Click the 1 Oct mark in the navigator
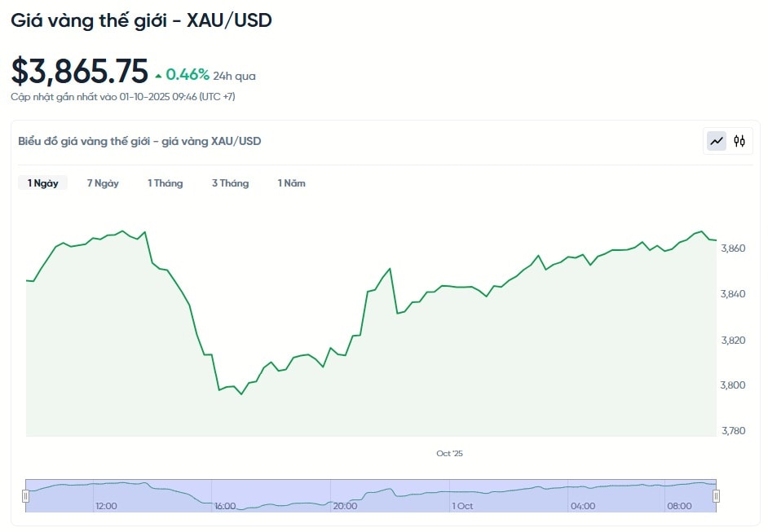 462,506
